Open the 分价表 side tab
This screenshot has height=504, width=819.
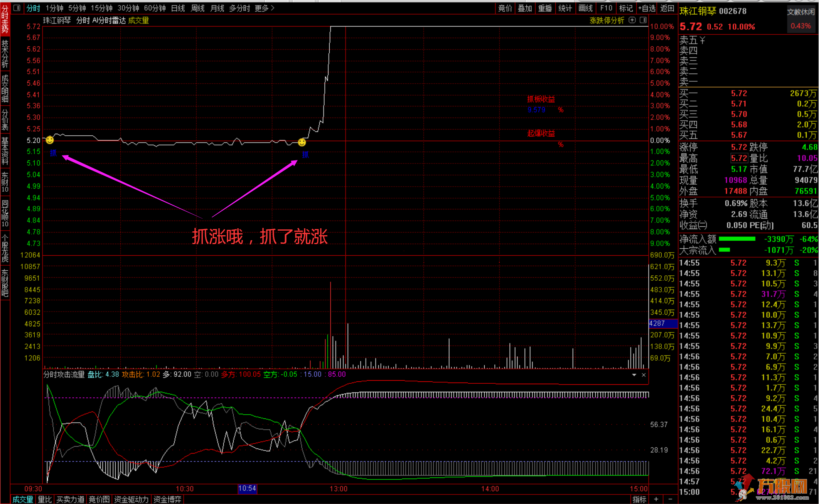pos(5,120)
